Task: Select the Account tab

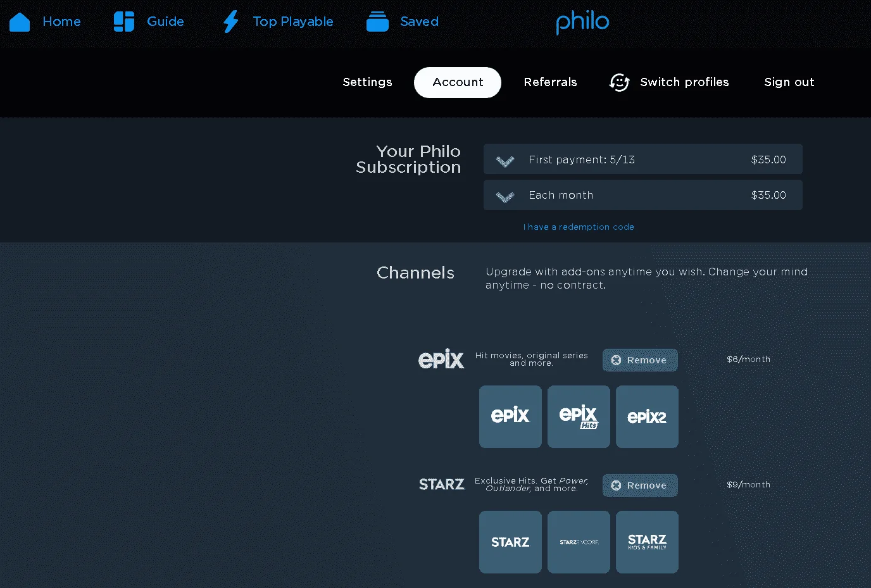Action: click(x=458, y=82)
